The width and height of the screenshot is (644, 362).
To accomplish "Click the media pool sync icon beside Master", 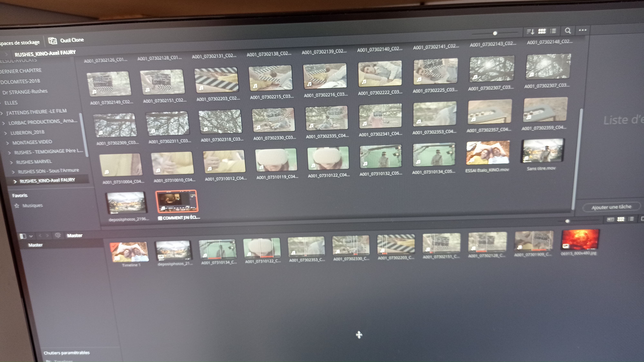I will pos(58,235).
